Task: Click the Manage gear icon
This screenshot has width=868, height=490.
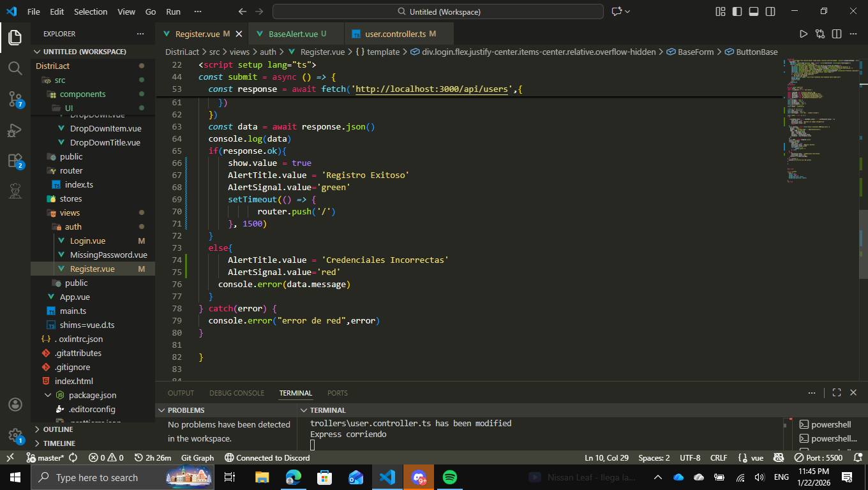Action: coord(15,435)
